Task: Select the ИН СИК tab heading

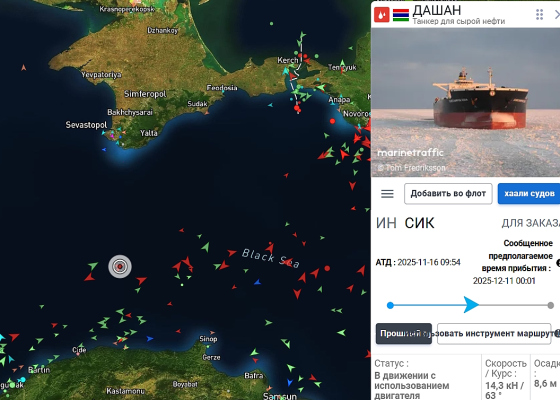Action: tap(405, 223)
